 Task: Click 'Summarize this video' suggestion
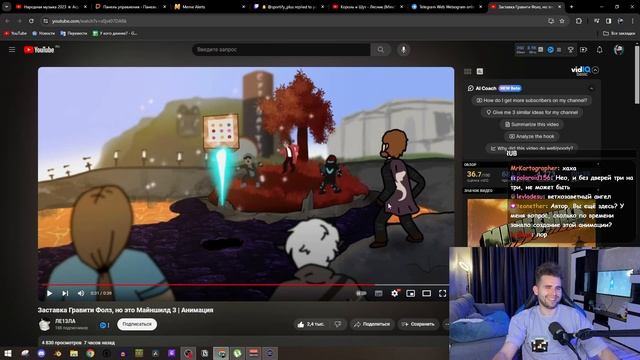pos(532,124)
